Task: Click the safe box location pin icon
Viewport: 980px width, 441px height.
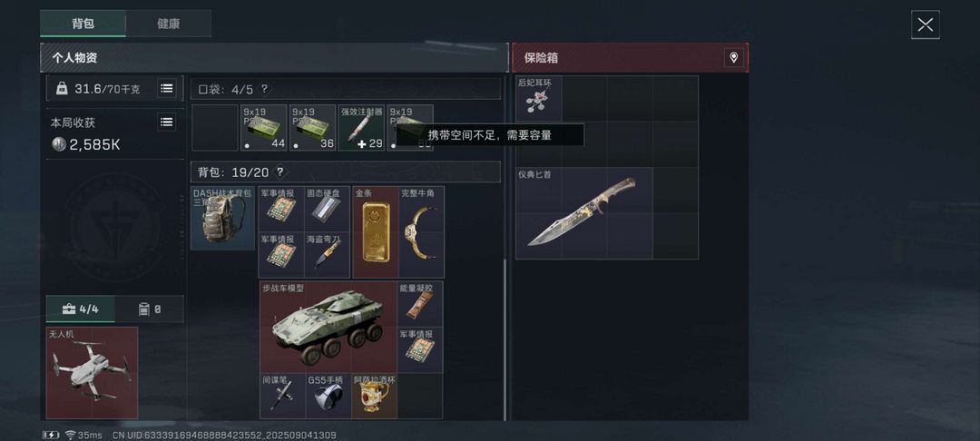Action: click(x=734, y=57)
